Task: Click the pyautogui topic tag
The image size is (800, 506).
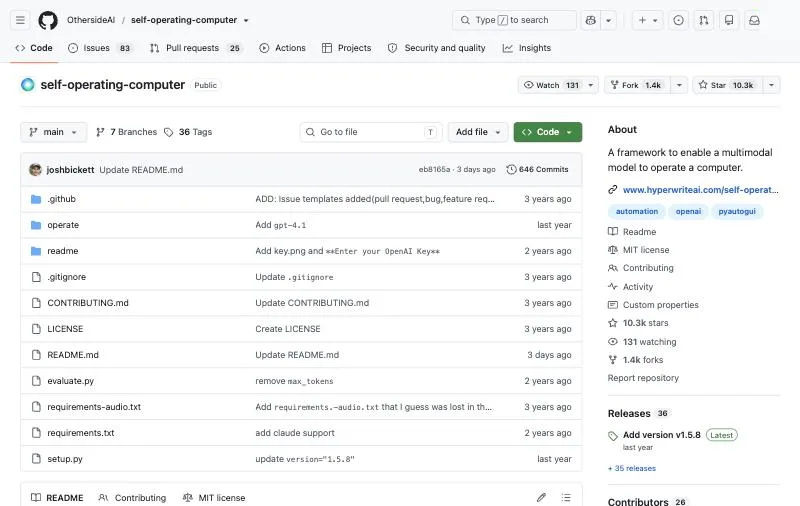Action: pyautogui.click(x=737, y=211)
